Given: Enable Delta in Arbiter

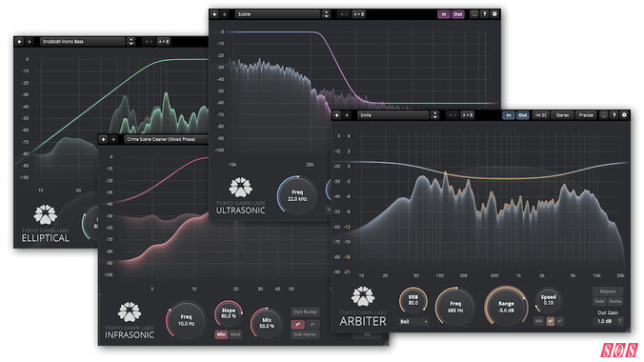Looking at the screenshot, I should [x=615, y=301].
